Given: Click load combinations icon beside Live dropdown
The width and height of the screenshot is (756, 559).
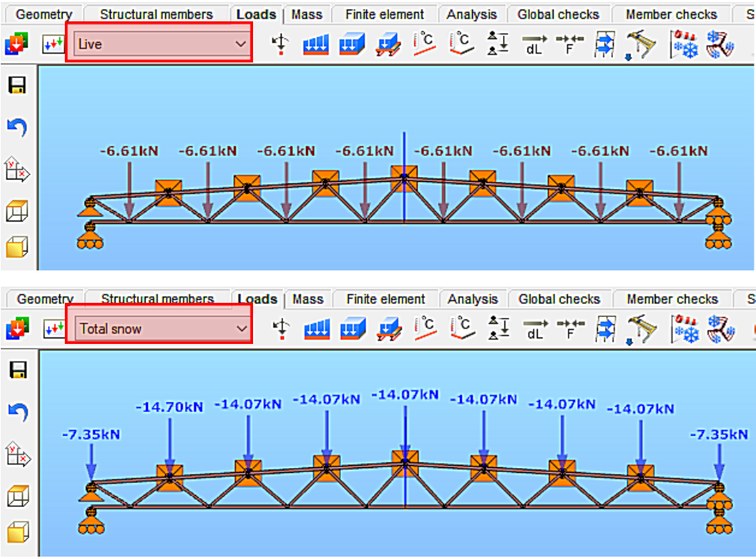Looking at the screenshot, I should click(53, 43).
